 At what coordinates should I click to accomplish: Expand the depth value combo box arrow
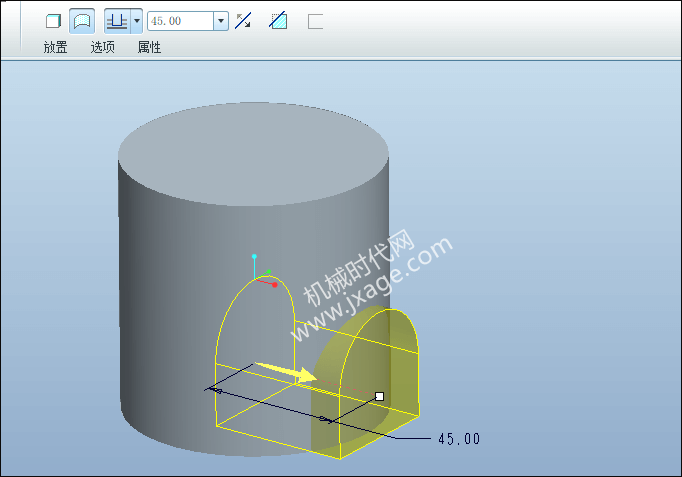(221, 21)
